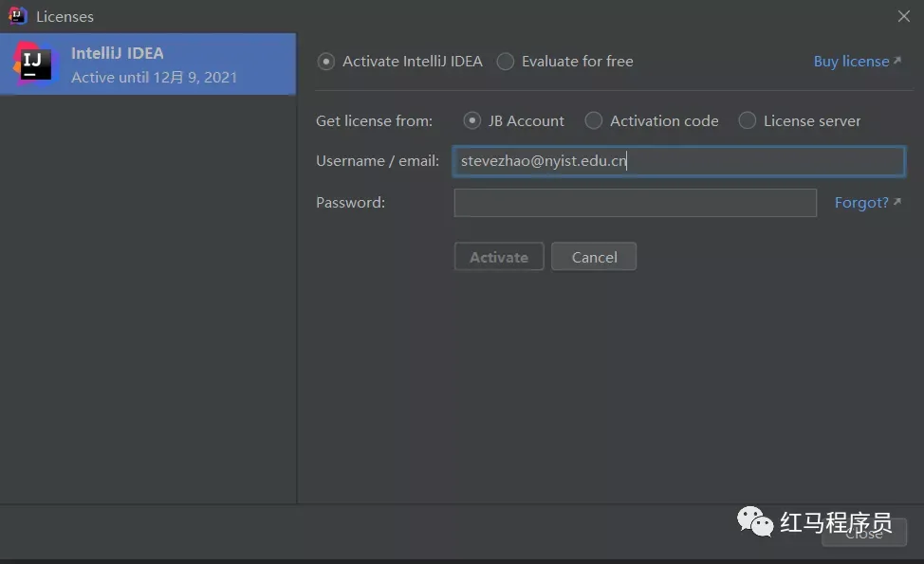Click the external arrow icon next to Forgot?

coord(896,203)
